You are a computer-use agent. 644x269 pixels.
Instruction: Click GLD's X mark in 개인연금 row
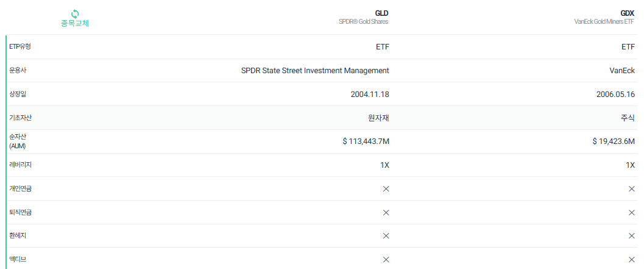(x=386, y=189)
